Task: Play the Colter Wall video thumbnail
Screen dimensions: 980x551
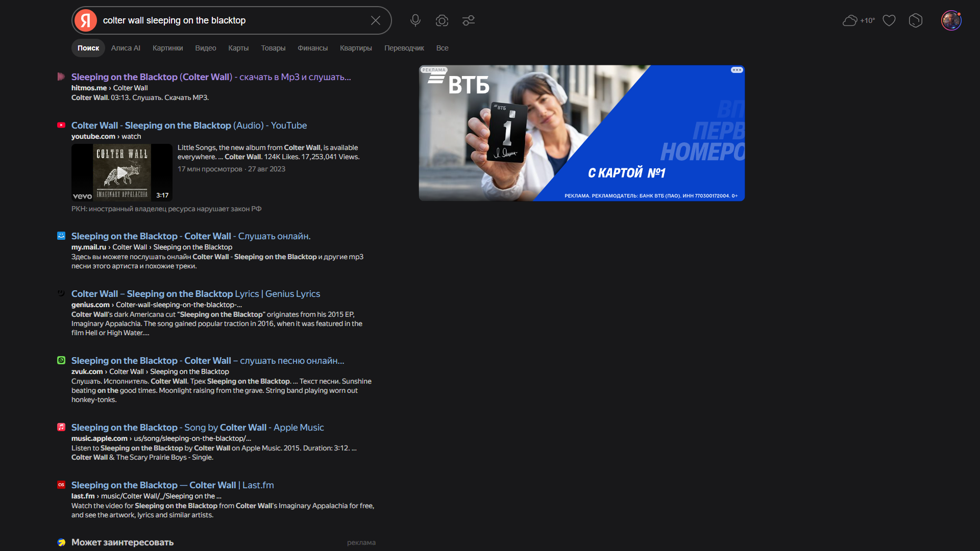Action: click(122, 172)
